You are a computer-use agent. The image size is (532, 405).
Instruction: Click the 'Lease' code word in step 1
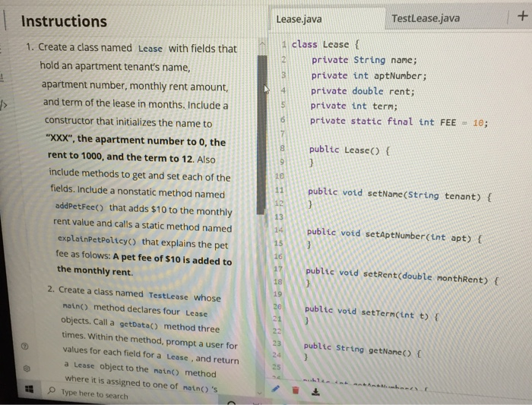click(x=150, y=49)
